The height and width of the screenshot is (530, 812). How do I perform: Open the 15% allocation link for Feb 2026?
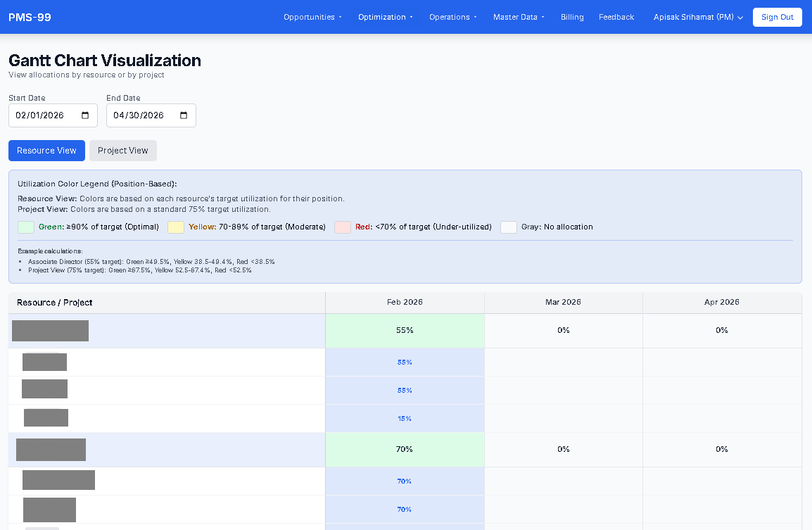[x=405, y=418]
